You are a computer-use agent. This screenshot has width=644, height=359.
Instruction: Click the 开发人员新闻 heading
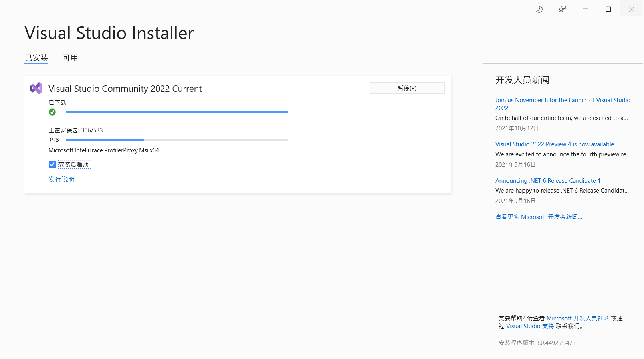click(x=522, y=80)
